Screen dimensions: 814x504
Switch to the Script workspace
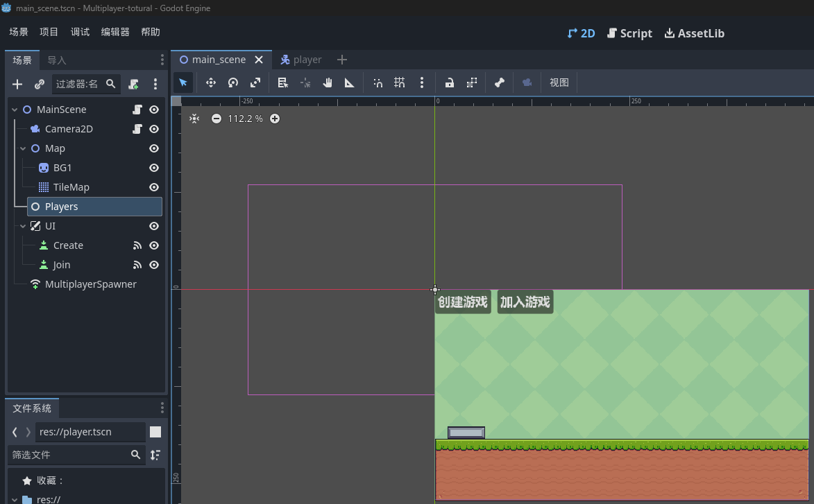629,33
